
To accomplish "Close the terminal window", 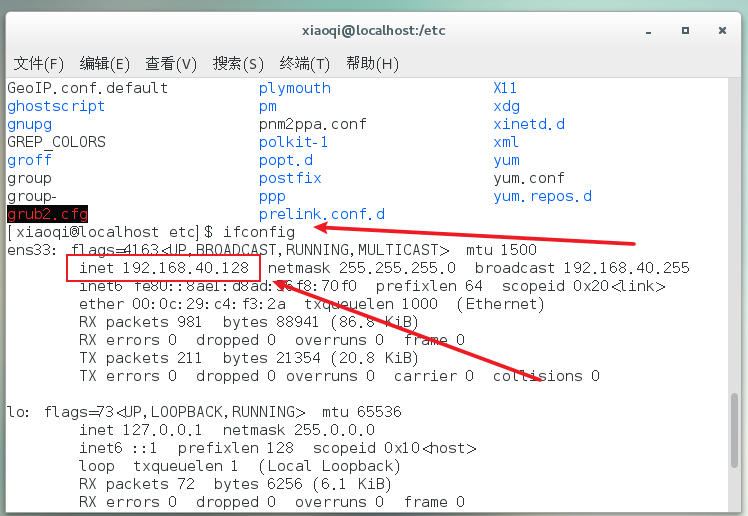I will pos(722,31).
